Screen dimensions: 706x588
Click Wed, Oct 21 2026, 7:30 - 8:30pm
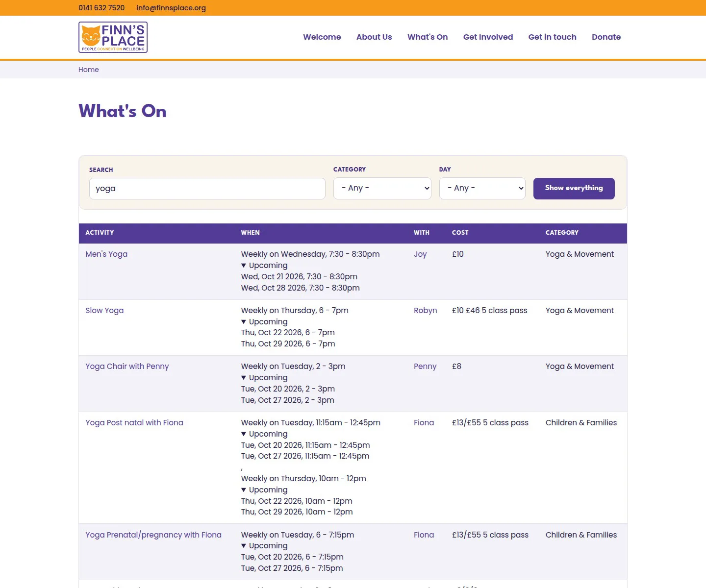(x=299, y=277)
